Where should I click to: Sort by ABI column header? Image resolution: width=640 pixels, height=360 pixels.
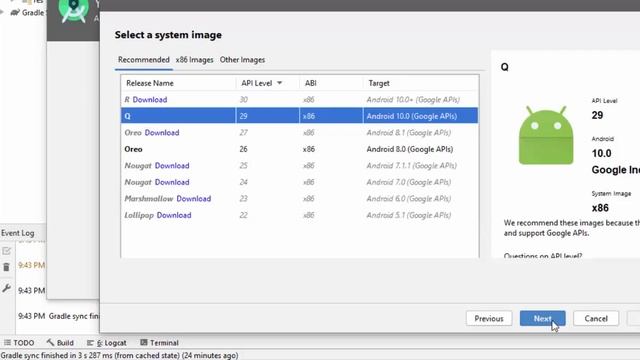click(310, 83)
